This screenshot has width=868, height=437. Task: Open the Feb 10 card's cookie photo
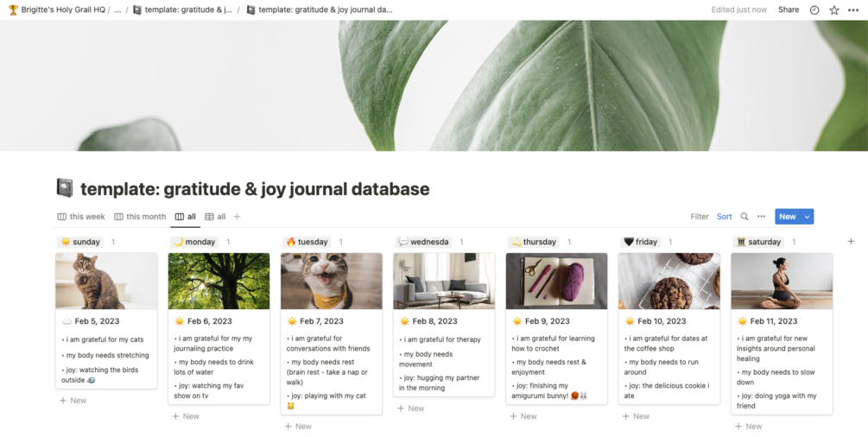click(669, 281)
